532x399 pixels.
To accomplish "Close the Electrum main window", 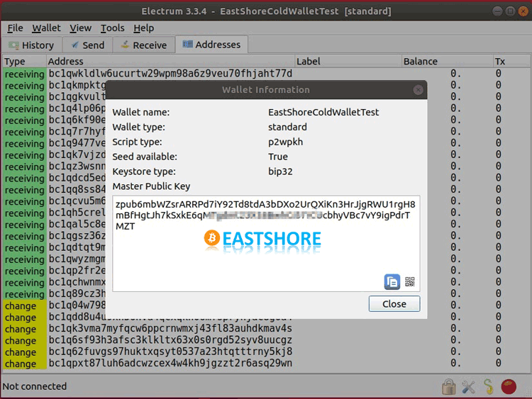I will (x=523, y=11).
